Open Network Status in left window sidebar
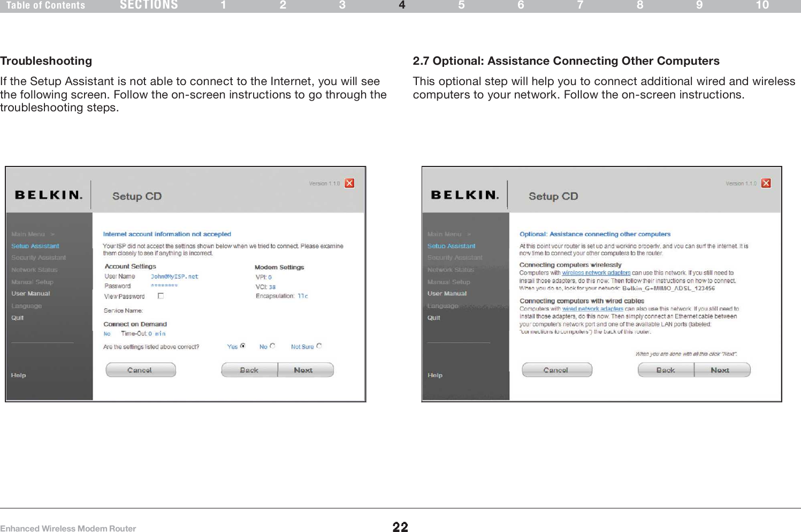 coord(34,270)
